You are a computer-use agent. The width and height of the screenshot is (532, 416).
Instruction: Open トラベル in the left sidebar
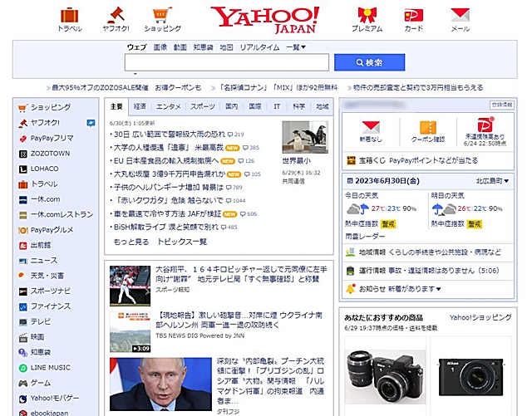tap(44, 184)
